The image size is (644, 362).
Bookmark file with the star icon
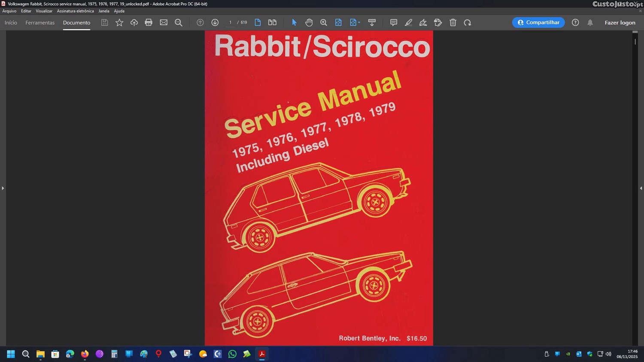pyautogui.click(x=119, y=22)
